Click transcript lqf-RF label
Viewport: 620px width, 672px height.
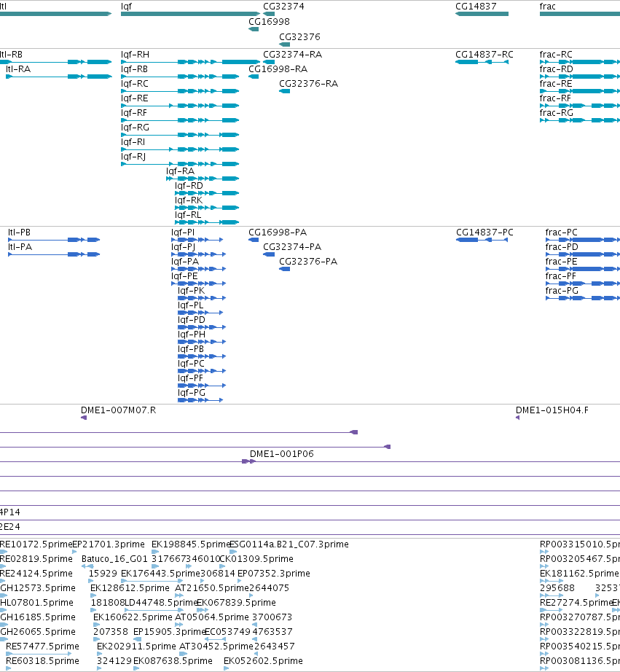coord(133,113)
